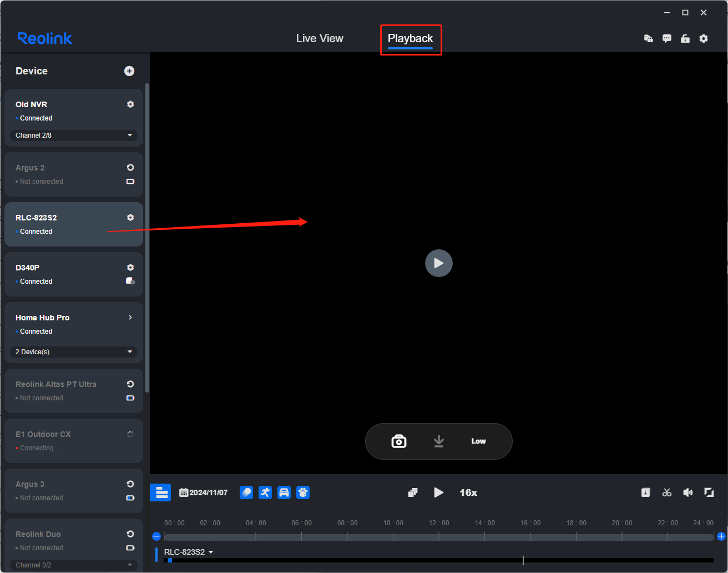Viewport: 728px width, 573px height.
Task: Open settings gear for D340P
Action: pyautogui.click(x=130, y=267)
